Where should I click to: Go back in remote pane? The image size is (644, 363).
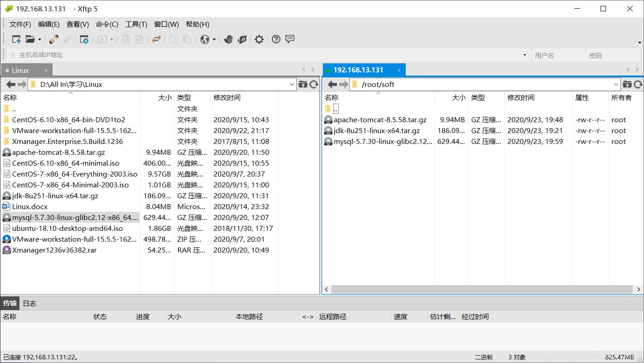[332, 85]
